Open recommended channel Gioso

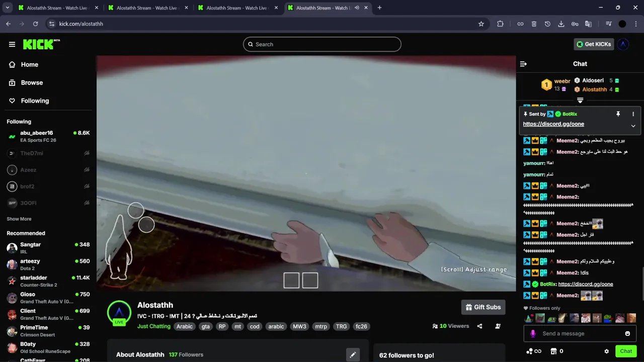[x=48, y=298]
